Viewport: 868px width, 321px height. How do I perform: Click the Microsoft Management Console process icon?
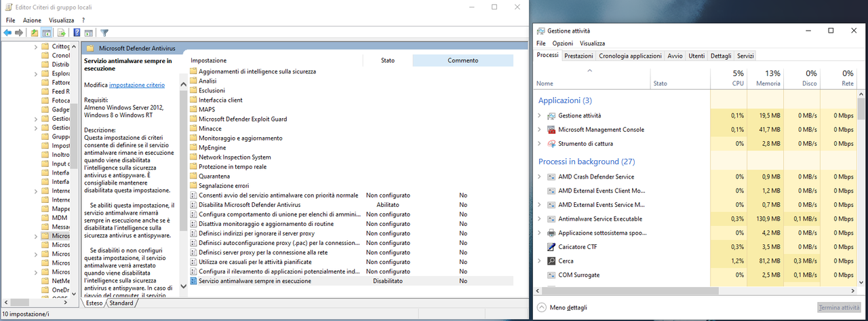coord(551,130)
